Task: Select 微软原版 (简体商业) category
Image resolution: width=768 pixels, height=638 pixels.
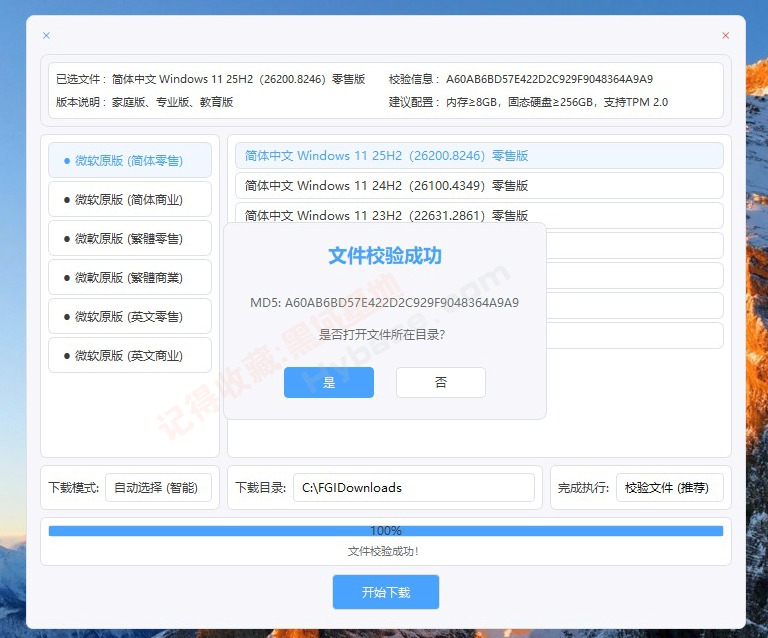Action: [130, 199]
